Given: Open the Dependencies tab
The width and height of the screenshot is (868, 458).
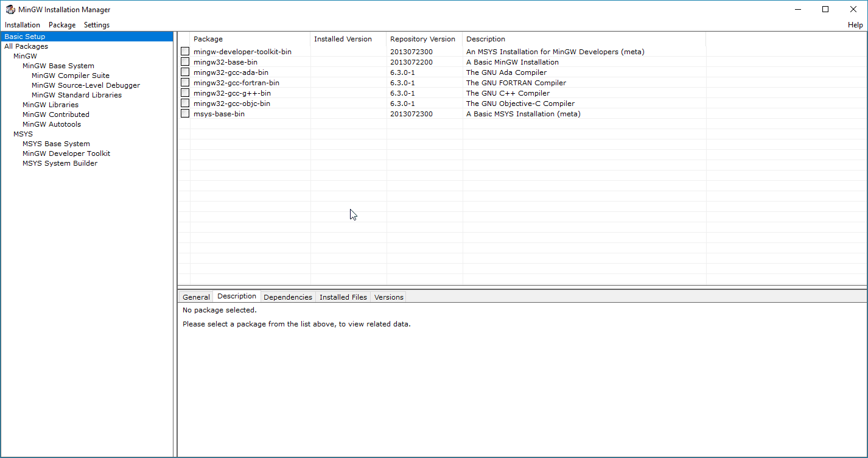Looking at the screenshot, I should 288,297.
